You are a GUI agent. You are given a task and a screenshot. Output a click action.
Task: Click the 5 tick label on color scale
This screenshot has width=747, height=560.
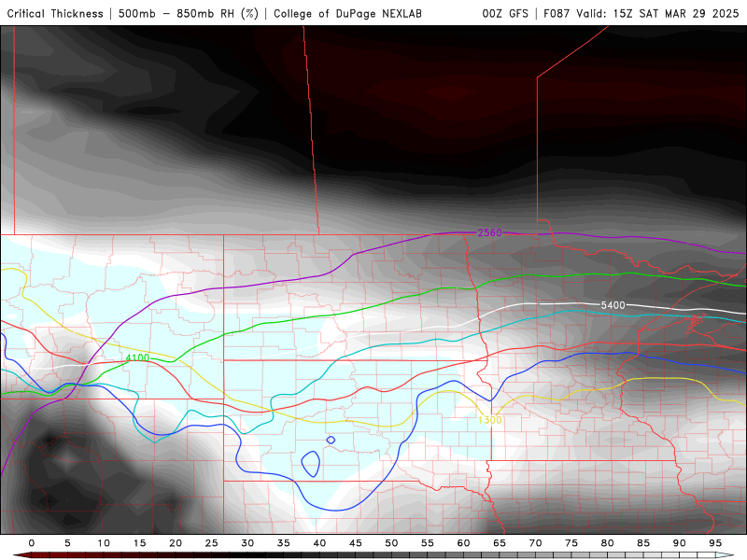click(x=67, y=543)
